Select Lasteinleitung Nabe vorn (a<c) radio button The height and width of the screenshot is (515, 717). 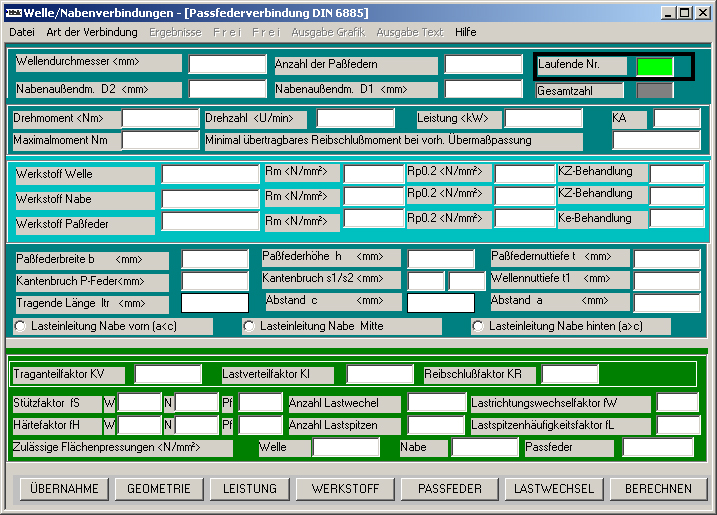(21, 326)
